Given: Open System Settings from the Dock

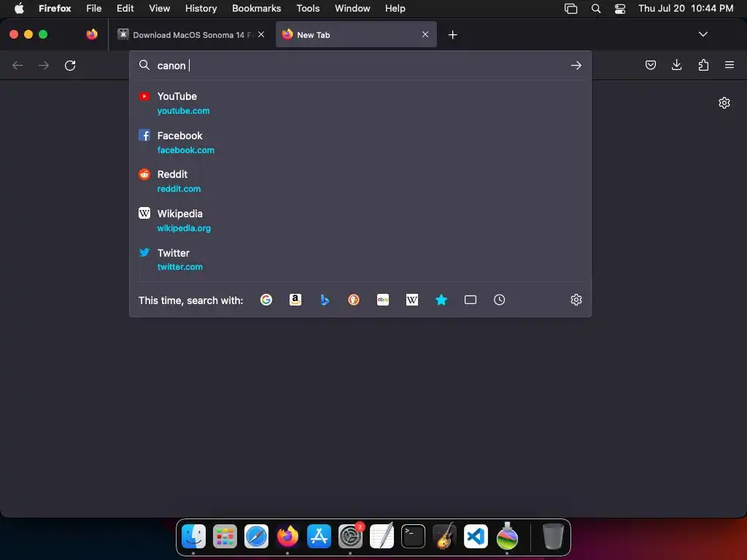Looking at the screenshot, I should click(351, 536).
